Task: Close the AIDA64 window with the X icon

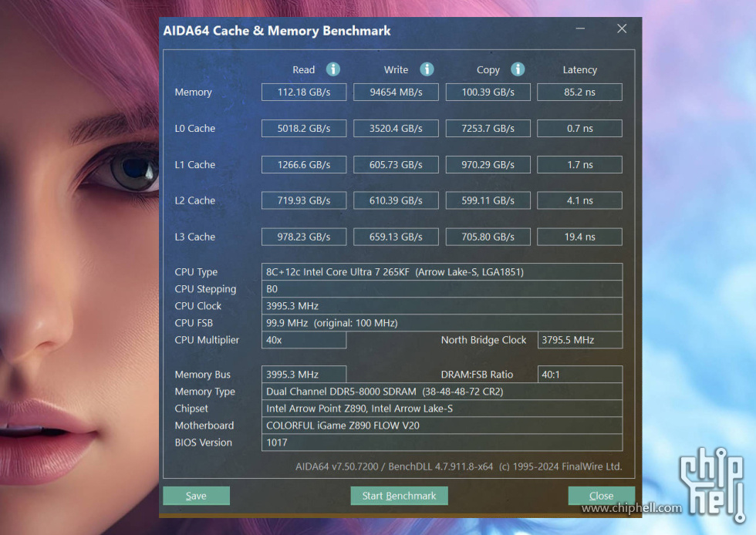Action: 622,29
